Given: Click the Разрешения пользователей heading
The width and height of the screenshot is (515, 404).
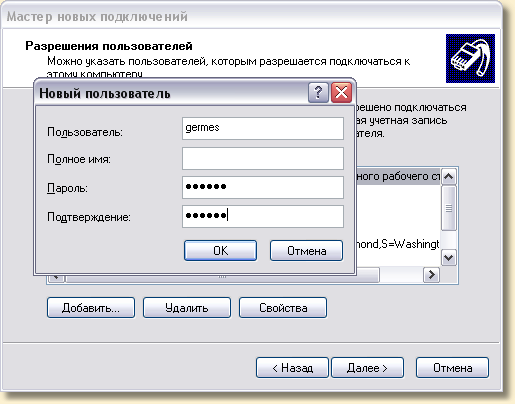Looking at the screenshot, I should (109, 46).
